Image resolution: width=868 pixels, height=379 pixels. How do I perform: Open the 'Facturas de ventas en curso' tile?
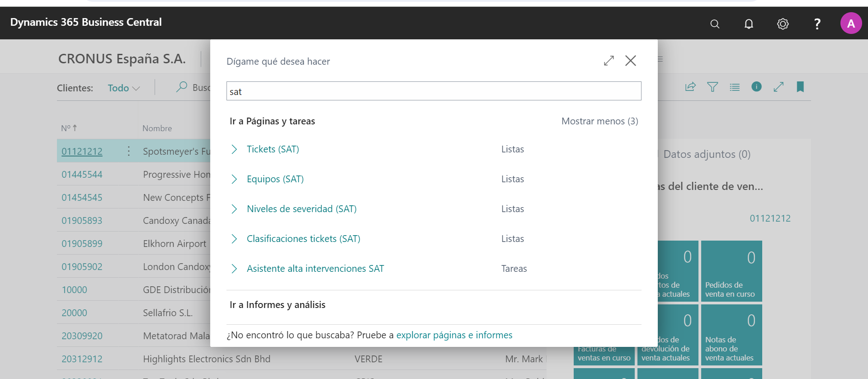click(604, 355)
